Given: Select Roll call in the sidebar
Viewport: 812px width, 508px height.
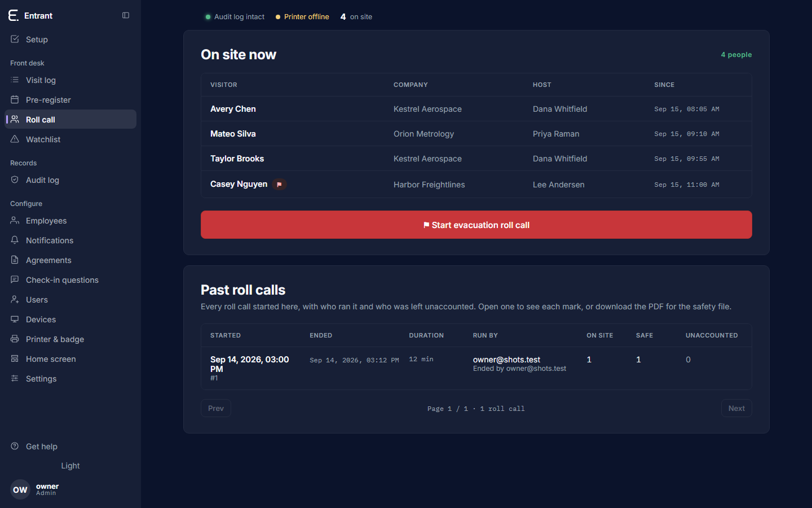Looking at the screenshot, I should click(70, 119).
